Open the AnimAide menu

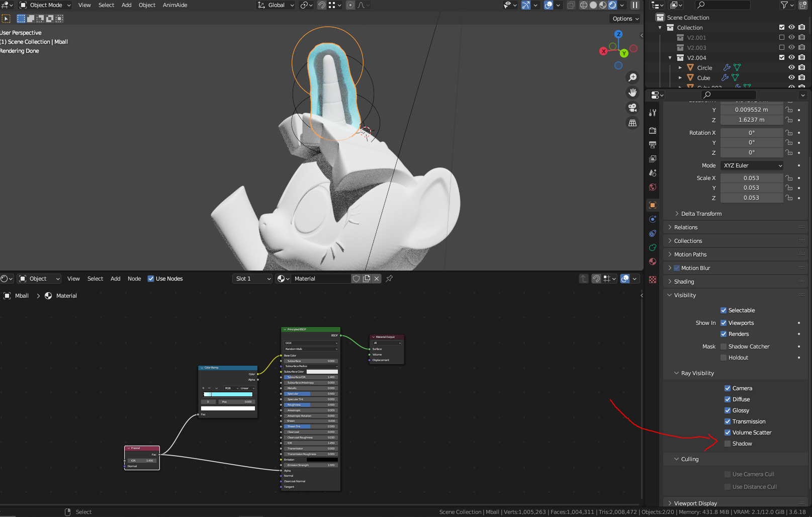[175, 5]
